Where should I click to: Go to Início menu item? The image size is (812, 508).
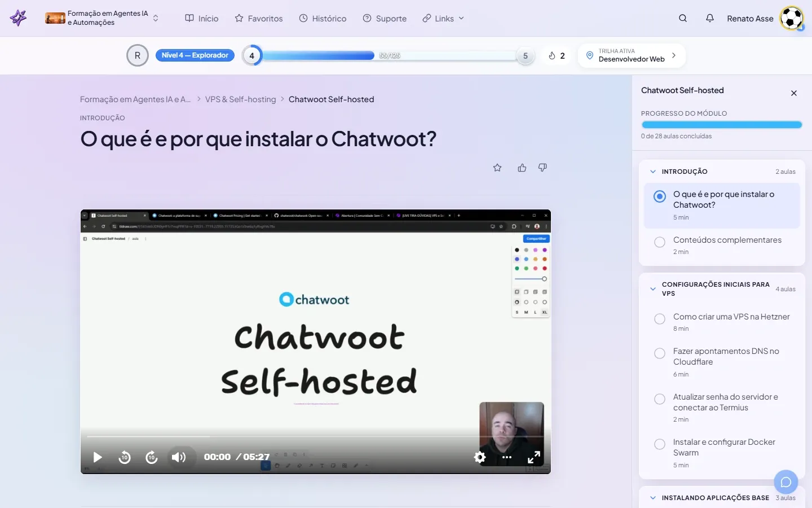pyautogui.click(x=202, y=18)
